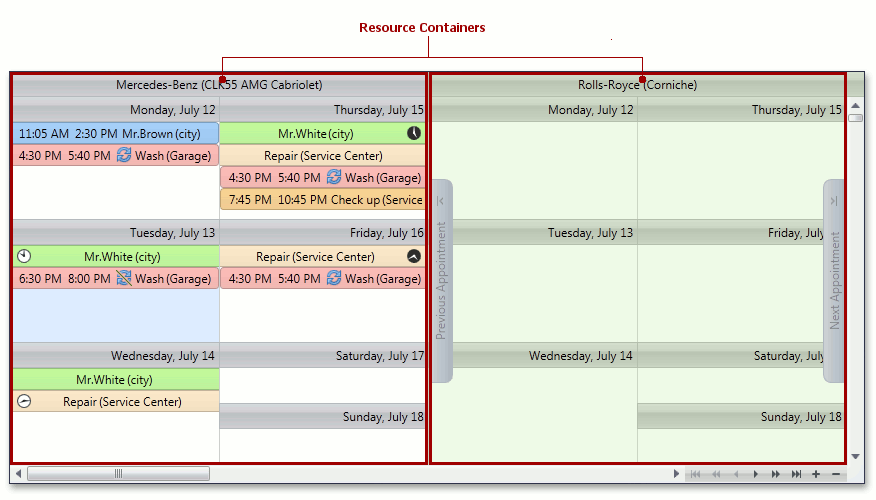The image size is (876, 500).
Task: Click horizontal scrollbar right arrow
Action: [676, 474]
